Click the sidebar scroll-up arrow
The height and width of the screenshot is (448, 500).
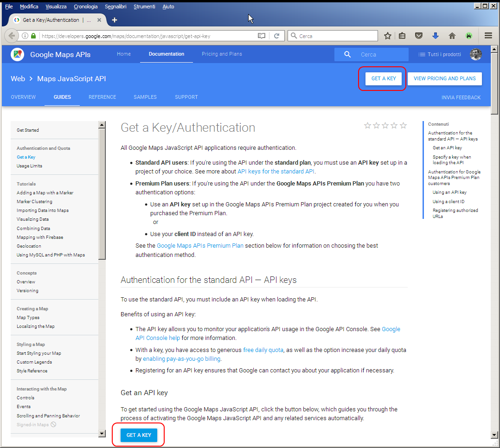click(102, 125)
